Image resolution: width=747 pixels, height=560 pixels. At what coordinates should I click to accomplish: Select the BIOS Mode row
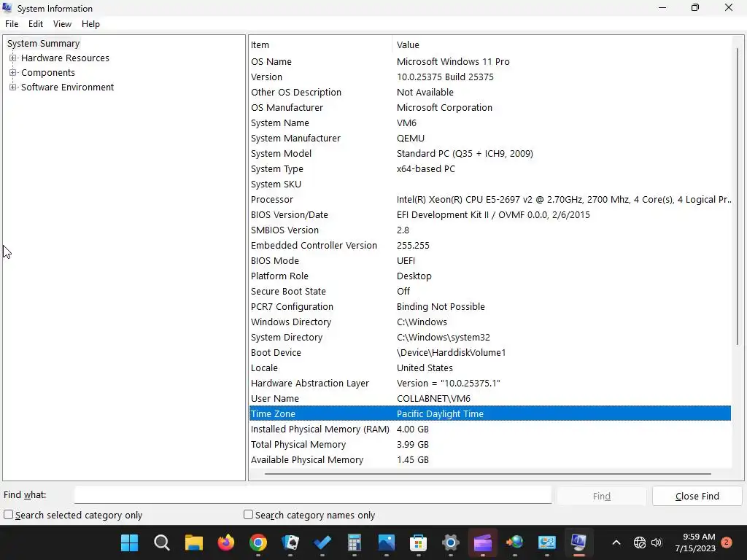click(x=490, y=260)
